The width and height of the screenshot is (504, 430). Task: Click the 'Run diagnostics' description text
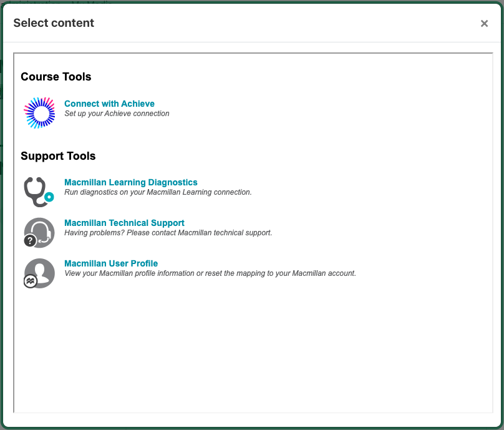click(x=158, y=192)
